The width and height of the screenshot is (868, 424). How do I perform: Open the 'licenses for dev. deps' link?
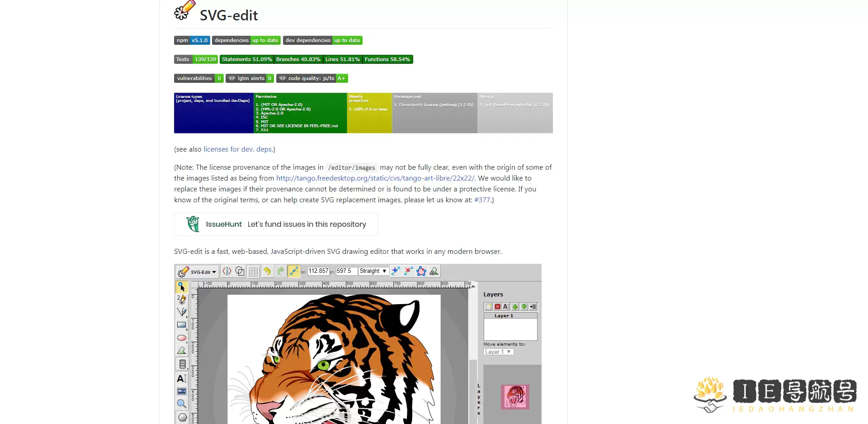(238, 149)
